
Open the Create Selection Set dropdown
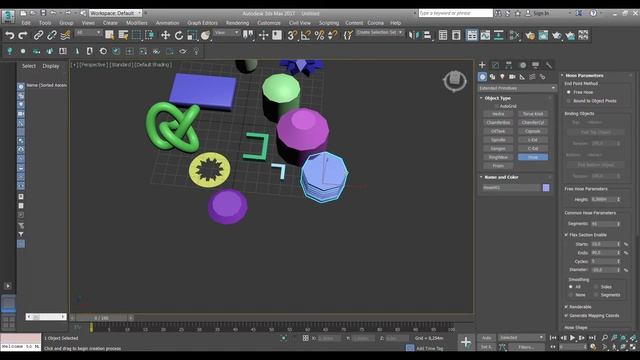379,33
